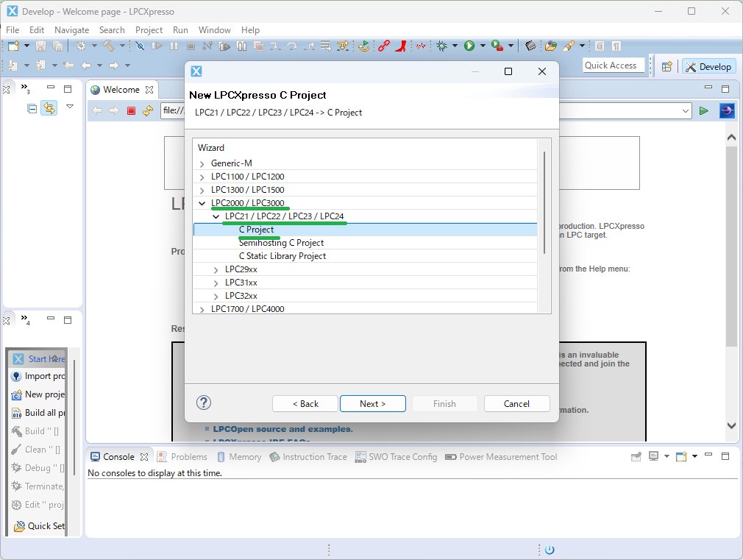The image size is (743, 560).
Task: Click the red Stop icon in browser toolbar
Action: click(131, 111)
